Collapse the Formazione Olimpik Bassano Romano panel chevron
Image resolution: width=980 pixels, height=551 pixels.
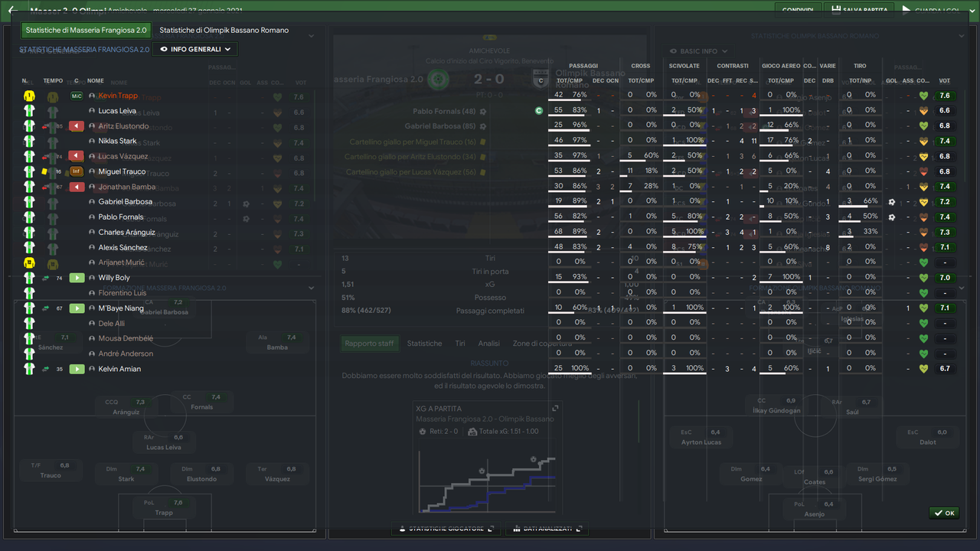pyautogui.click(x=961, y=288)
